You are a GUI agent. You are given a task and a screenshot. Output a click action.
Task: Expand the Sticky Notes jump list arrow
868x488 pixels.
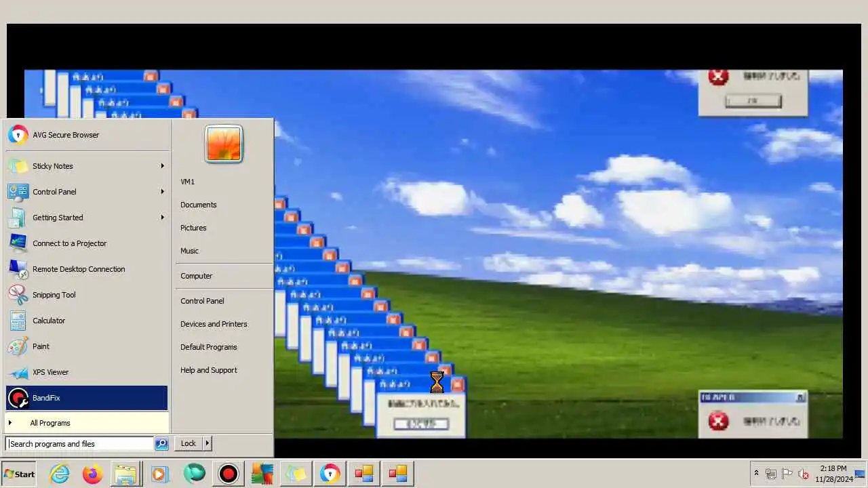click(162, 166)
